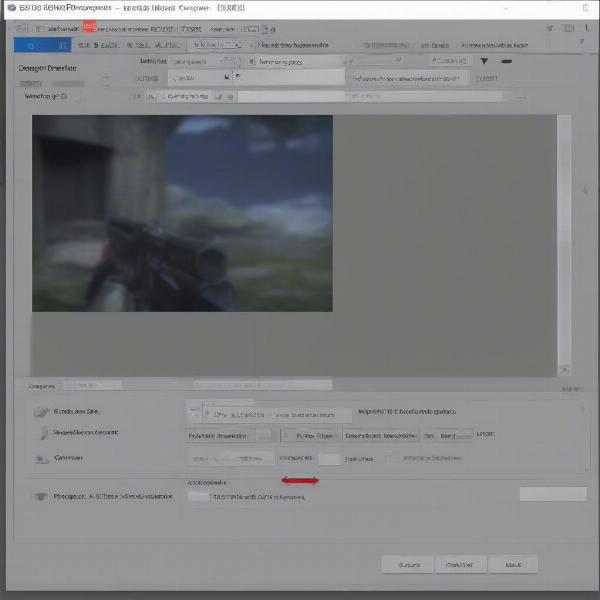Click the first icon at the toolbar's left end

pos(21,28)
